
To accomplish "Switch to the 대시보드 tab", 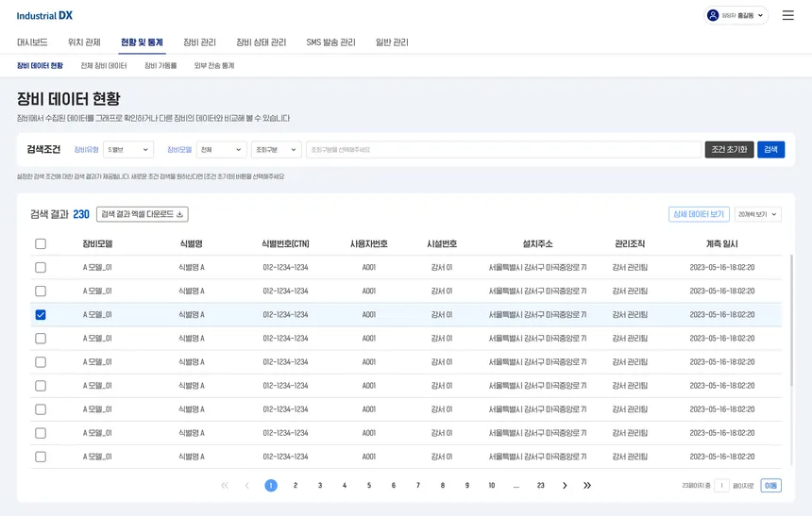I will pyautogui.click(x=32, y=42).
